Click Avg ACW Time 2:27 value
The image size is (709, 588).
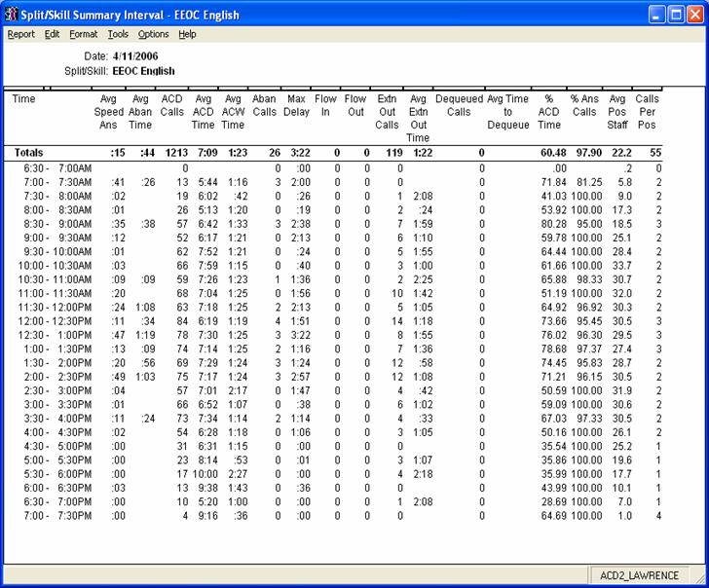tap(238, 474)
